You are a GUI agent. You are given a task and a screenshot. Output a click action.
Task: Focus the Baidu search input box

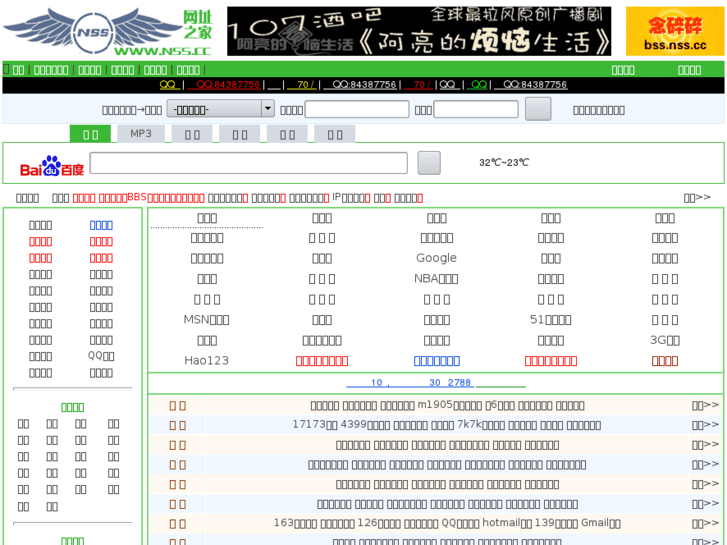(x=249, y=163)
